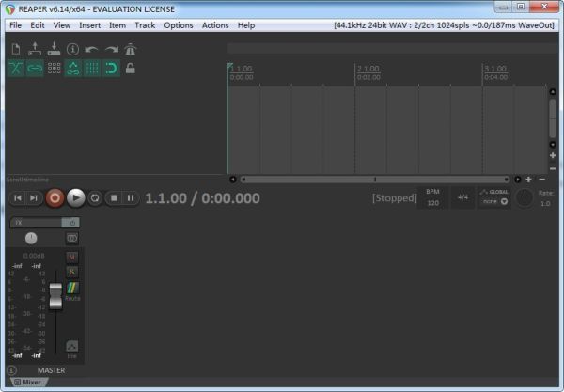Open the Track menu
The image size is (564, 392).
[x=145, y=25]
